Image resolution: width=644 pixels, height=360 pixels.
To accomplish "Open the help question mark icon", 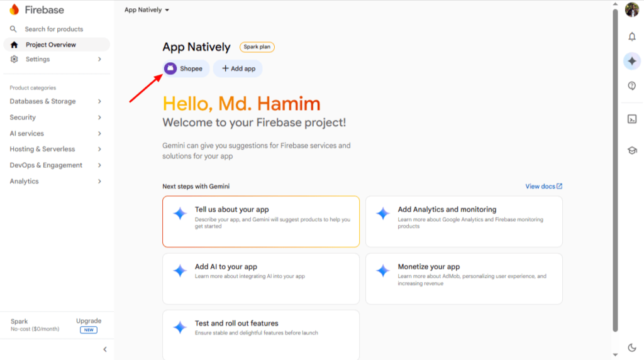I will tap(631, 86).
